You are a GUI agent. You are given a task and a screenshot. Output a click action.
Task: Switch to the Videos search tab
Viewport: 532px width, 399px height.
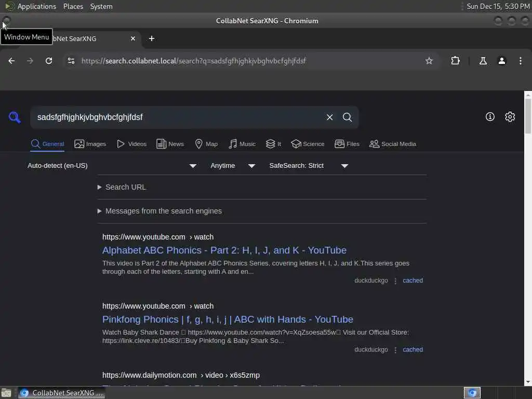(x=131, y=144)
